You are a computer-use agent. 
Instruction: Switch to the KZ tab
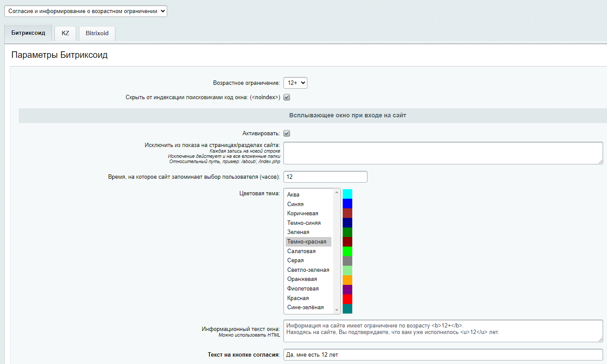pos(65,33)
